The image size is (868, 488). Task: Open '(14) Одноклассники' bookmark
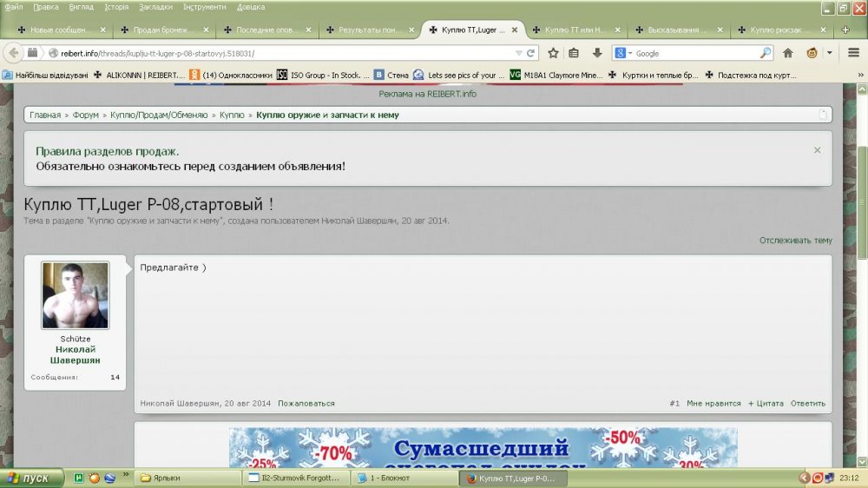point(231,75)
